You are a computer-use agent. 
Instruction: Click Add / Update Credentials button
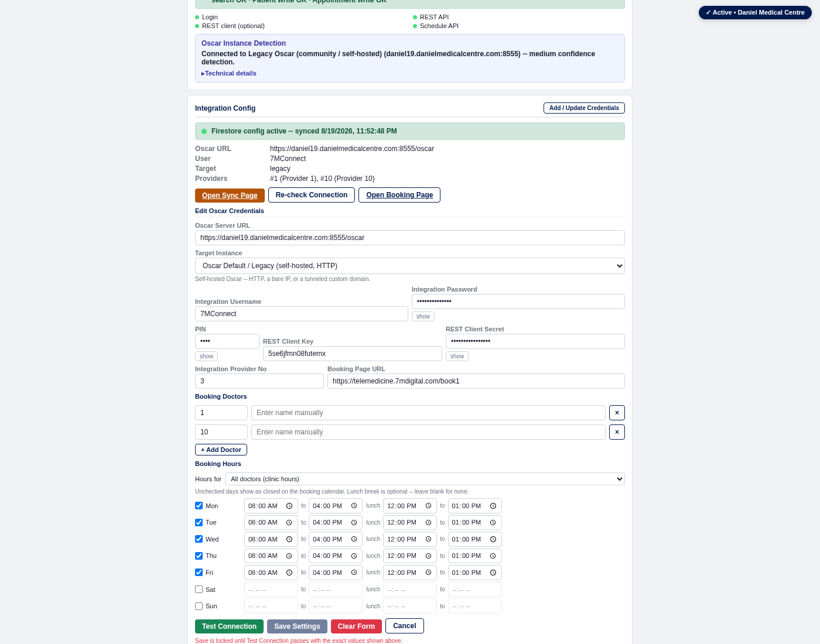click(x=584, y=108)
